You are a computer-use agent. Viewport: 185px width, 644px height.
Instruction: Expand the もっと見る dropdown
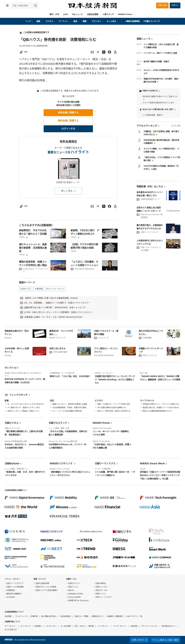(112, 21)
